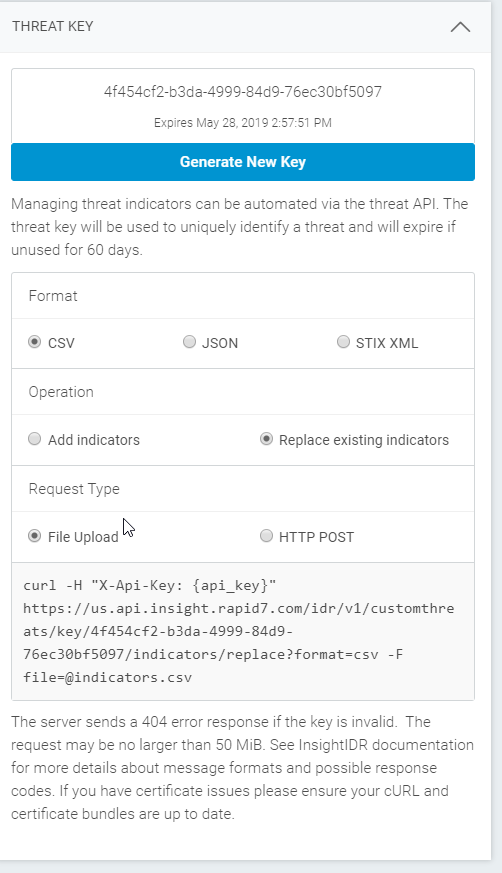Pick the STIX XML format radio

(343, 342)
